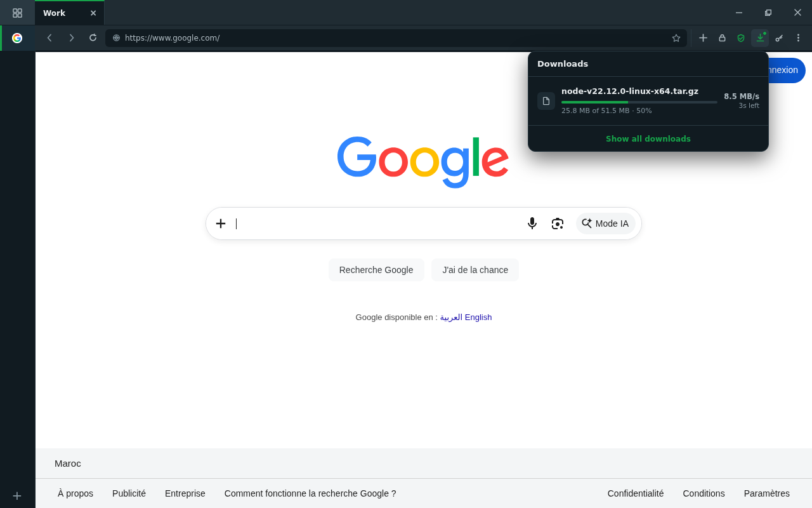Open Mode IA search

click(x=606, y=224)
